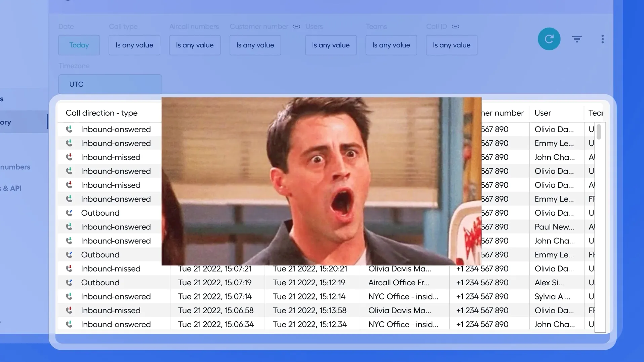
Task: Sort by Call direction - type column header
Action: (x=102, y=113)
